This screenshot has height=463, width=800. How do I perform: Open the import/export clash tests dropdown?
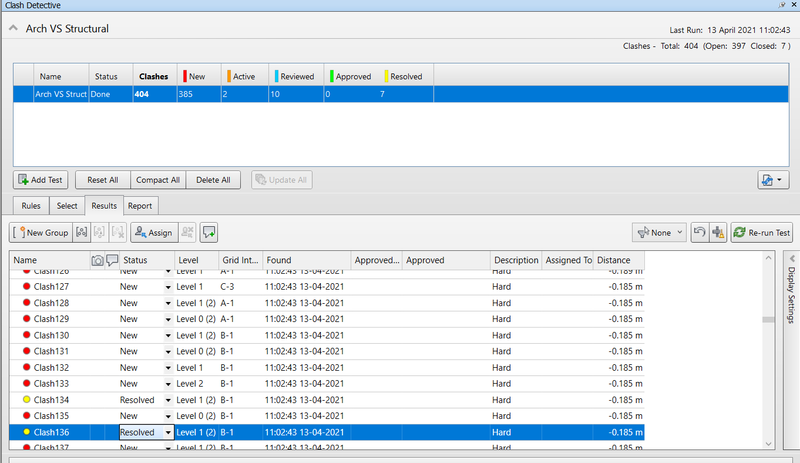775,180
